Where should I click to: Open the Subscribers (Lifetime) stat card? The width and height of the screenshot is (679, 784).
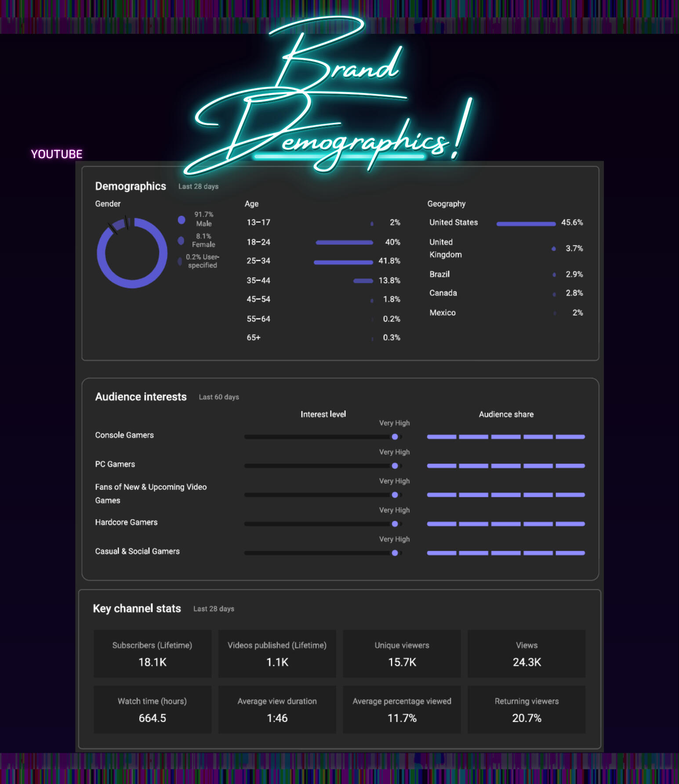pyautogui.click(x=152, y=654)
